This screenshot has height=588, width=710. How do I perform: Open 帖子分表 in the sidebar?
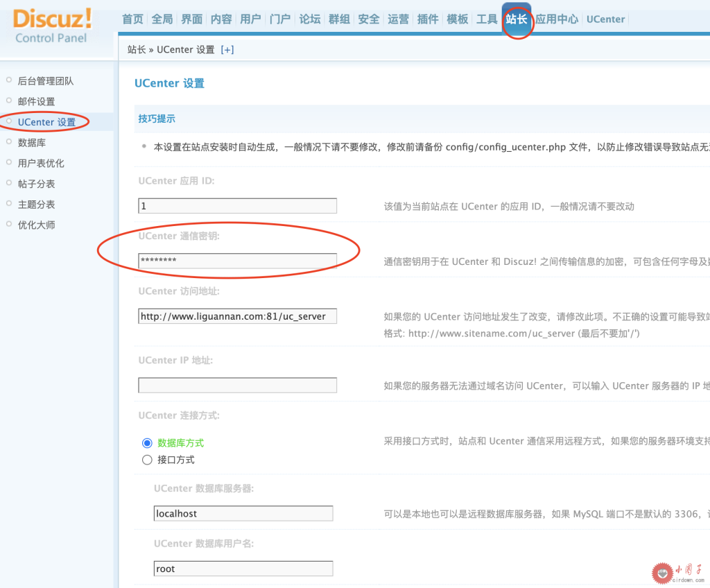click(x=36, y=184)
